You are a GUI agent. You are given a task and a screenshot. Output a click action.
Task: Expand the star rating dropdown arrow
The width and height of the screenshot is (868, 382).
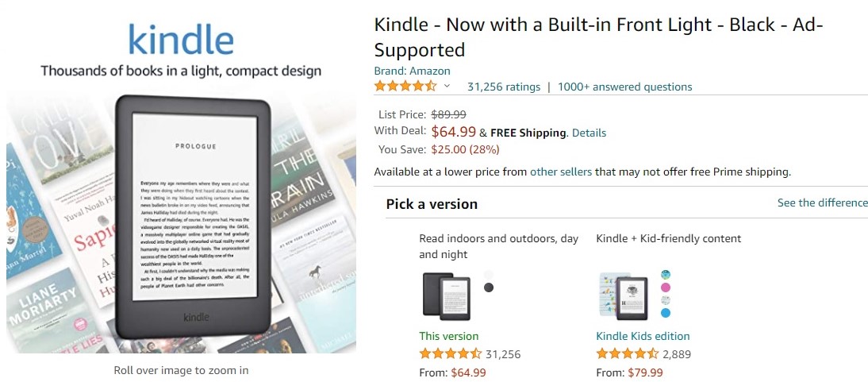[x=447, y=87]
